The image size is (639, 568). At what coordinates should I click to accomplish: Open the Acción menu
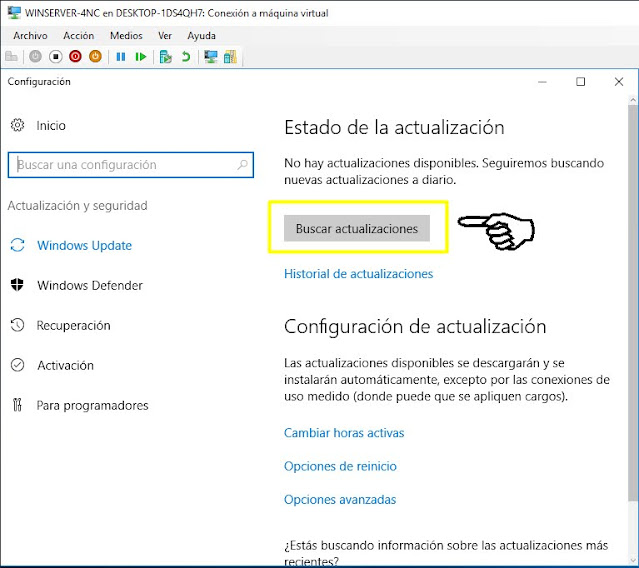coord(79,36)
